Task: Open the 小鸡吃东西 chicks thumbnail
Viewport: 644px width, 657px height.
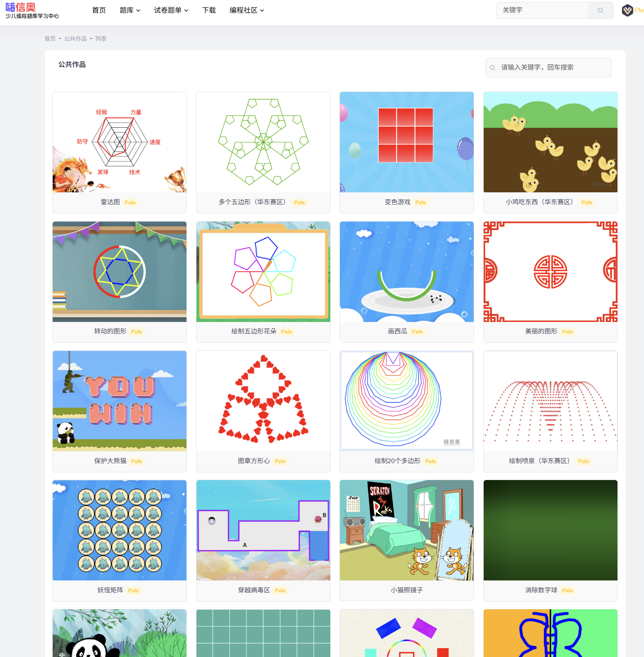Action: tap(551, 142)
